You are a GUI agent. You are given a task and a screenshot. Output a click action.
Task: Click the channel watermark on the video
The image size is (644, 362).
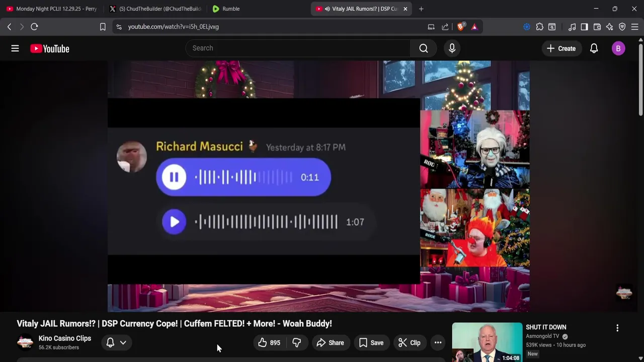624,293
